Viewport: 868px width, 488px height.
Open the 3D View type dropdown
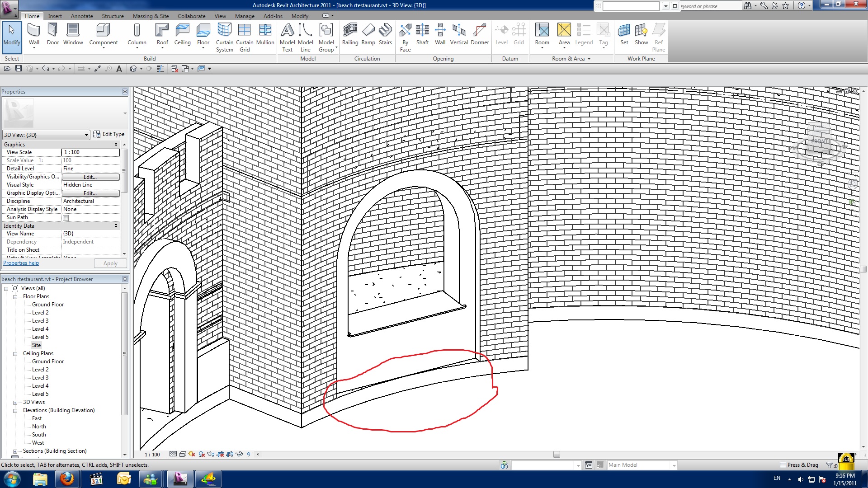(x=86, y=135)
